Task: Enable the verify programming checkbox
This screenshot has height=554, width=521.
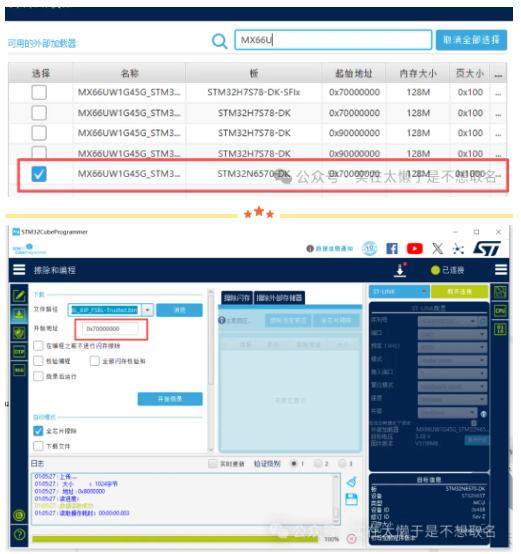Action: coord(38,361)
